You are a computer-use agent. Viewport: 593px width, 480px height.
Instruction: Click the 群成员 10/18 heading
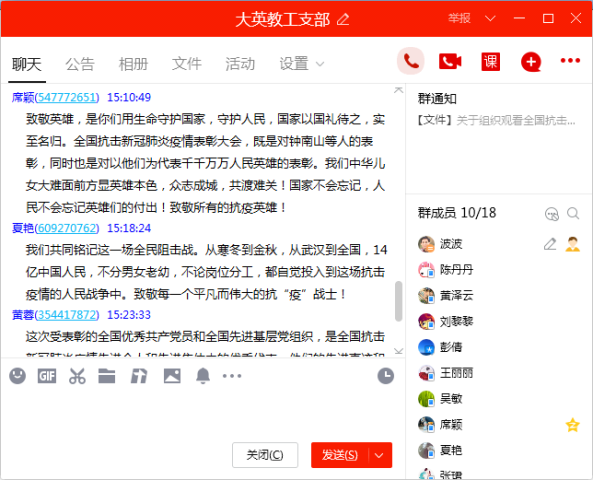(x=457, y=213)
